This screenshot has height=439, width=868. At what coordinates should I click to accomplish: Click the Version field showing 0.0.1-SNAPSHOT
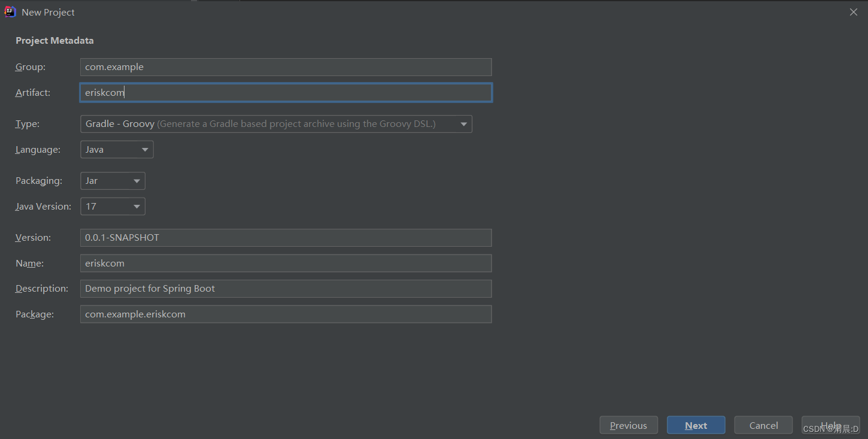(x=286, y=237)
